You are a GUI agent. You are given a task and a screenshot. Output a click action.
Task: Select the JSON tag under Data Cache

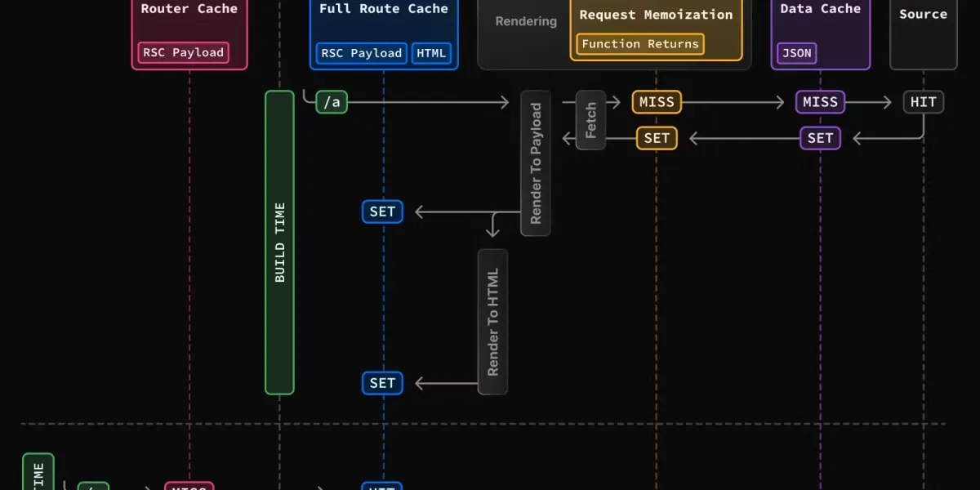click(x=796, y=53)
